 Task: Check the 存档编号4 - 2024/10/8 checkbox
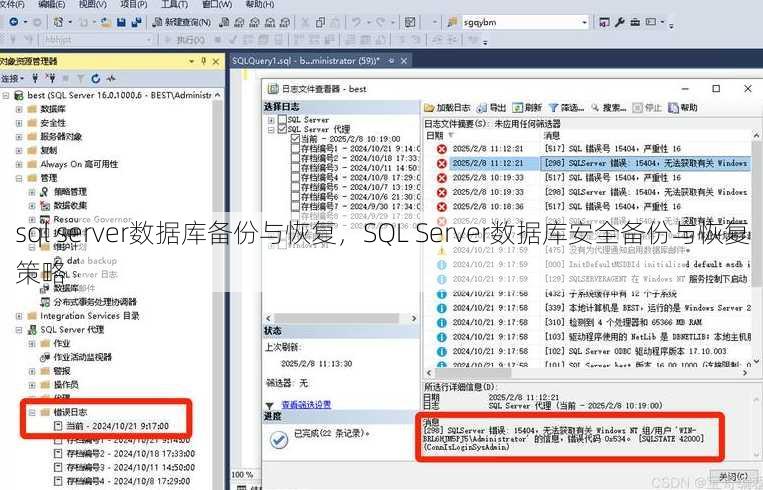pyautogui.click(x=295, y=178)
